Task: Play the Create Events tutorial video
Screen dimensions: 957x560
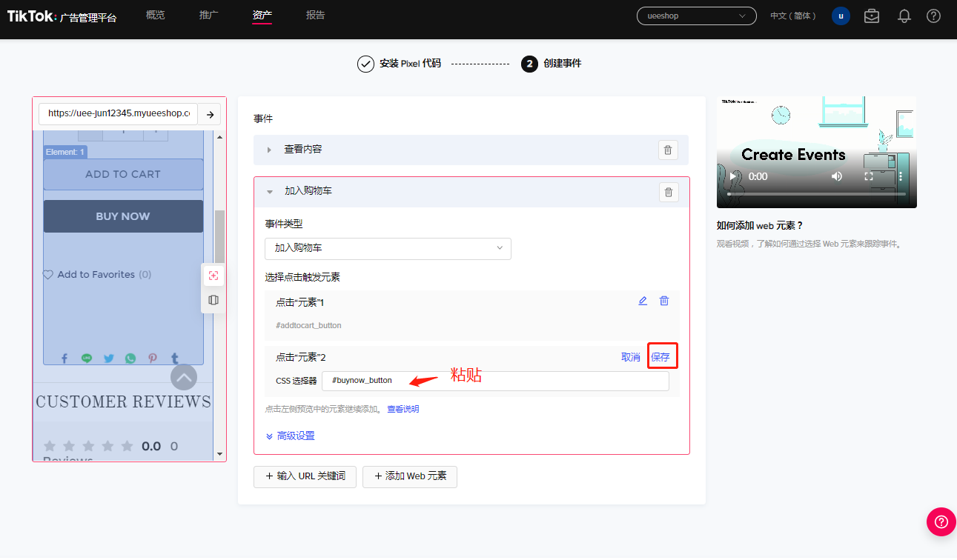Action: (733, 176)
